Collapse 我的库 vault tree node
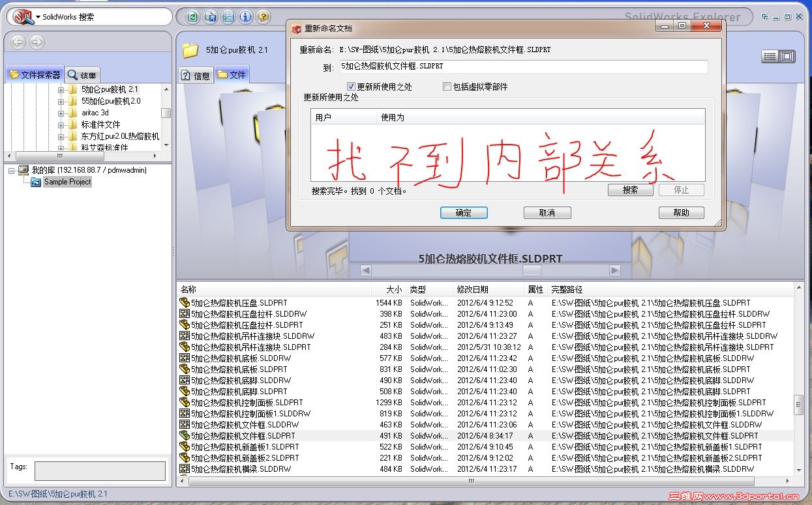Screen dimensions: 812x505 click(x=12, y=170)
